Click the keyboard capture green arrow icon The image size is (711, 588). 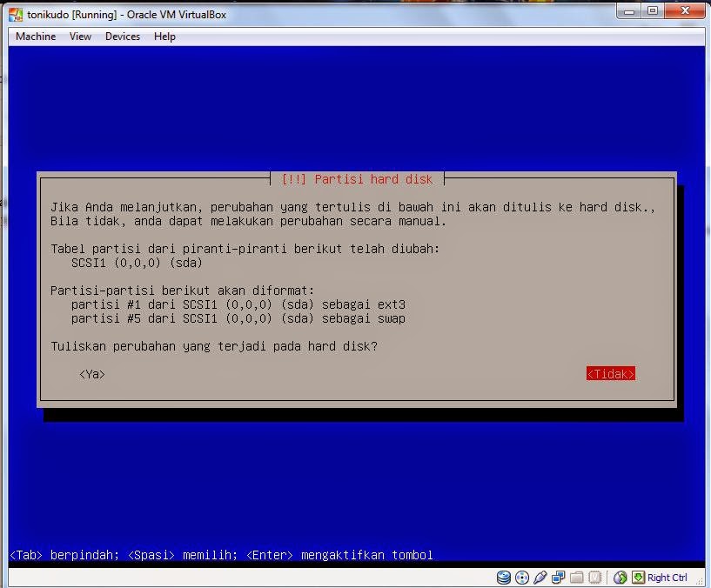pos(638,577)
